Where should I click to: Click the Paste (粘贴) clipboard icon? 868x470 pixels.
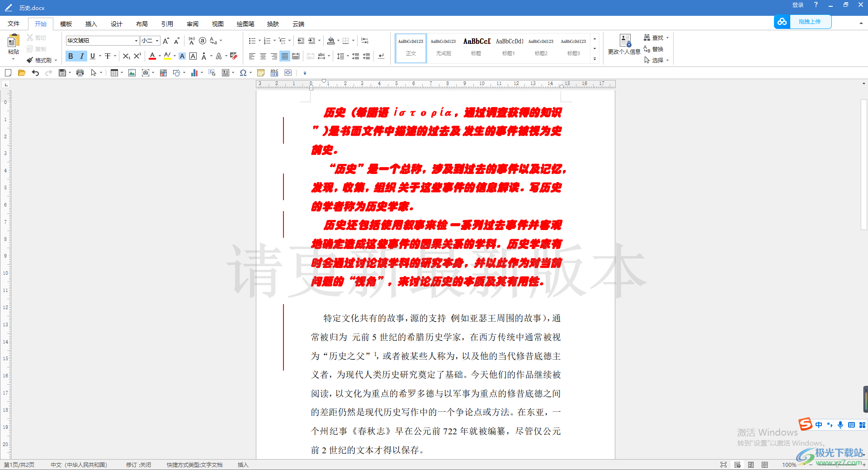(x=13, y=41)
